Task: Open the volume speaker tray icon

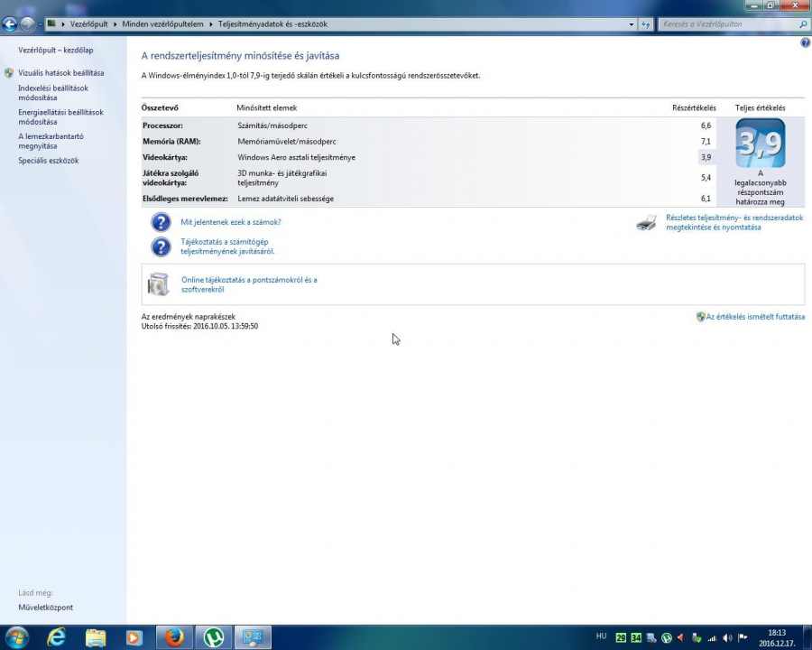Action: [727, 638]
